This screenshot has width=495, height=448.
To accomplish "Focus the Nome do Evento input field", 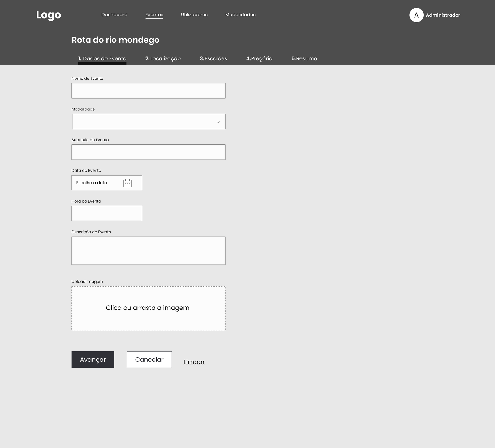I will click(x=148, y=91).
